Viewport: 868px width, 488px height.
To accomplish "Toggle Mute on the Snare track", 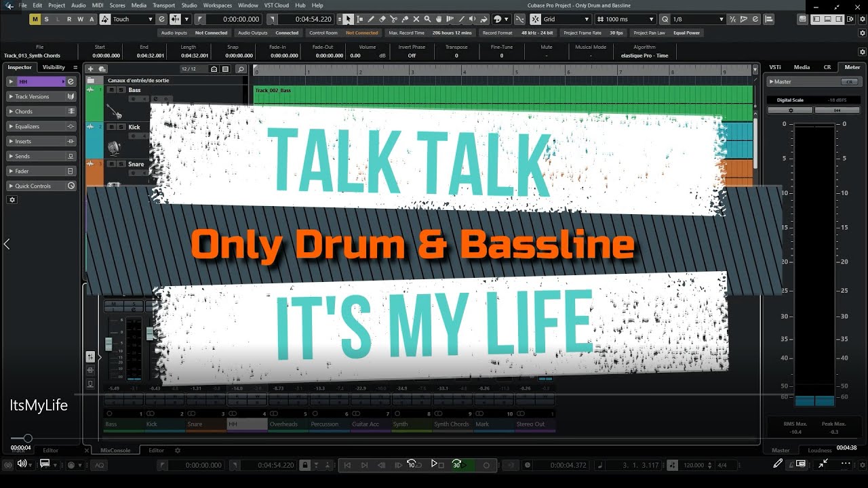I will click(111, 163).
